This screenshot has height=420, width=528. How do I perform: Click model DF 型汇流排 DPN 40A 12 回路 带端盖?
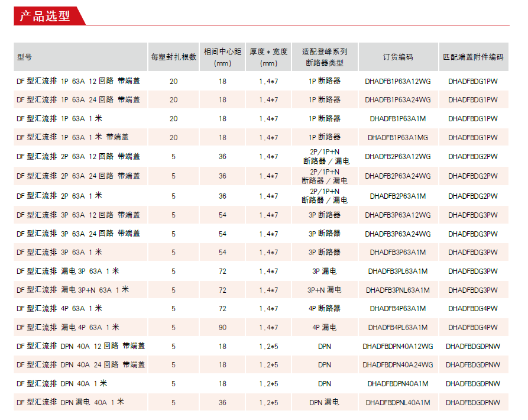[x=81, y=346]
